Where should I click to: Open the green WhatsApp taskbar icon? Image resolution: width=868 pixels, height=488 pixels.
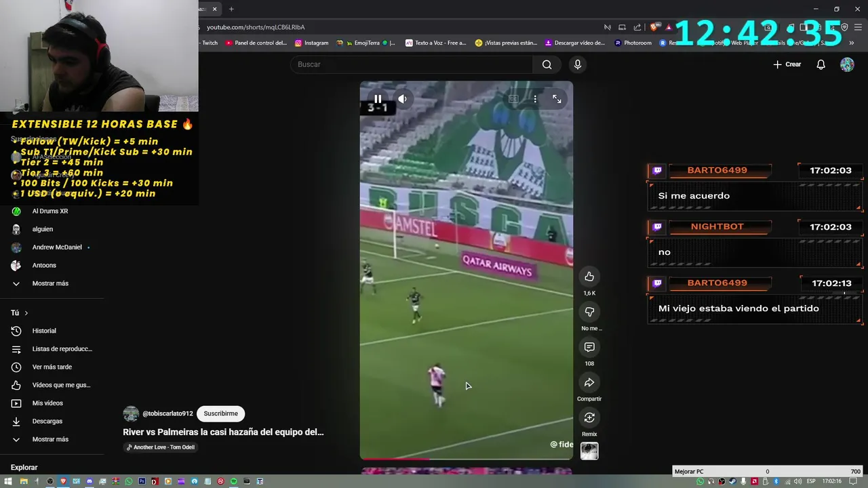pyautogui.click(x=129, y=481)
